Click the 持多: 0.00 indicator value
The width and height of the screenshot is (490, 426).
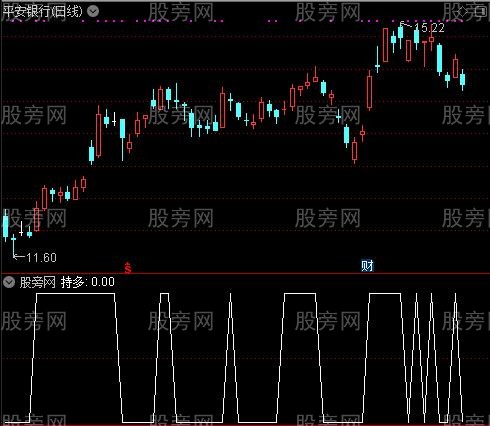(88, 282)
